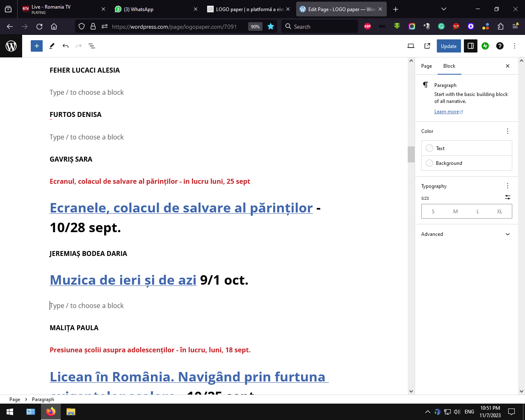Select the Tools pencil icon
Viewport: 525px width, 420px height.
[x=52, y=46]
